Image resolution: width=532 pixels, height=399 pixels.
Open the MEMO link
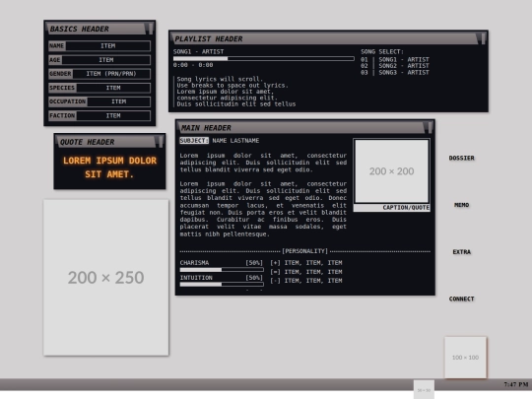[461, 205]
